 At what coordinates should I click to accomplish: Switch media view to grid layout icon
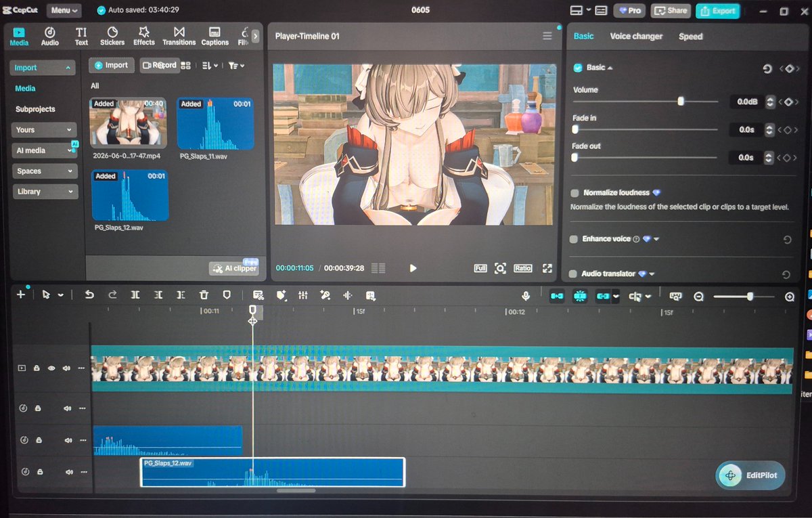tap(186, 66)
